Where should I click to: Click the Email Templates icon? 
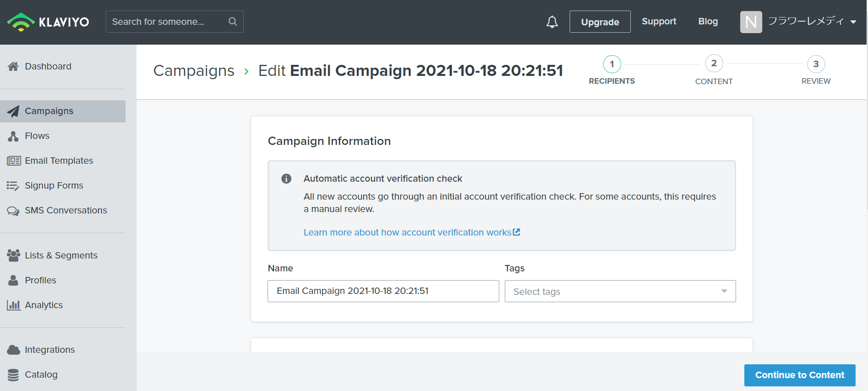(x=14, y=161)
